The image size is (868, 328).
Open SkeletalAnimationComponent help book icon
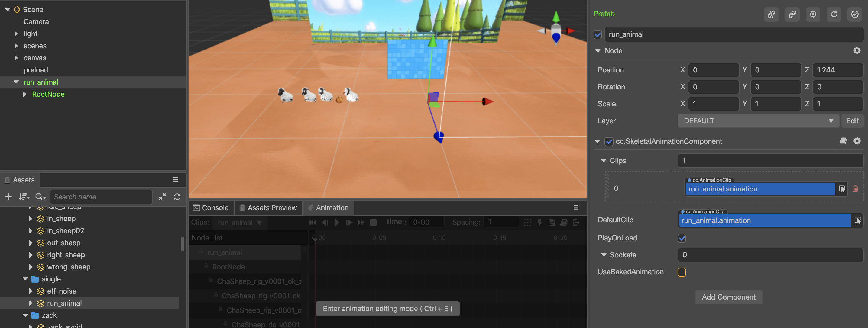tap(843, 141)
